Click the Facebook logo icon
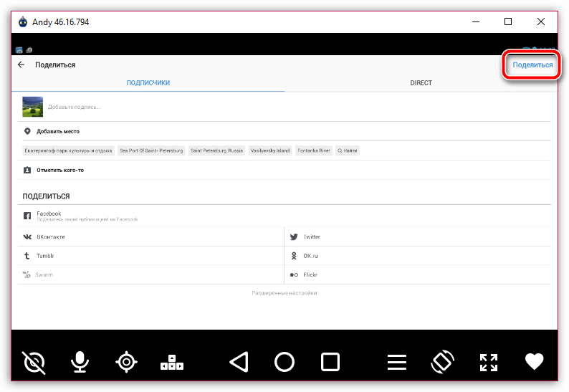This screenshot has height=392, width=569. [x=27, y=216]
